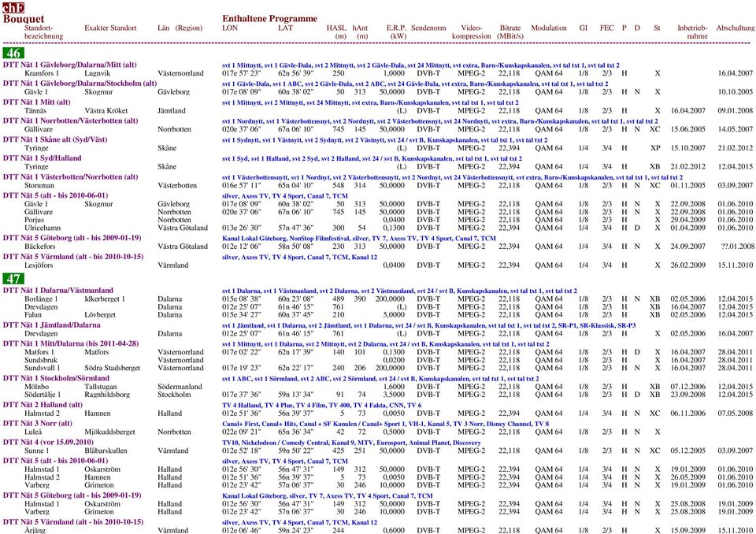This screenshot has height=534, width=756.
Task: Select 'DTT Nät 2 Halland (alt)' title
Action: [x=43, y=405]
